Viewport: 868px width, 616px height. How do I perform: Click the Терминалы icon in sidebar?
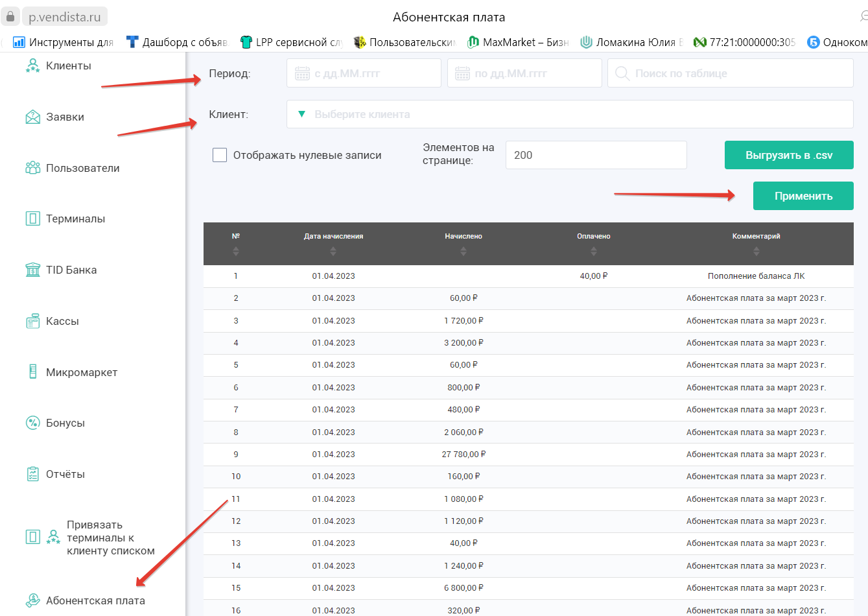click(x=32, y=219)
